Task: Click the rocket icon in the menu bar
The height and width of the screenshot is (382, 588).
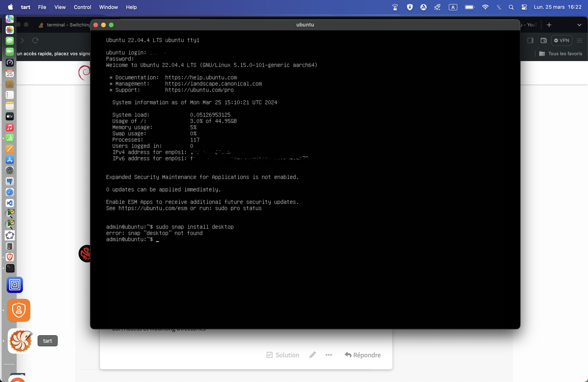Action: (x=437, y=7)
